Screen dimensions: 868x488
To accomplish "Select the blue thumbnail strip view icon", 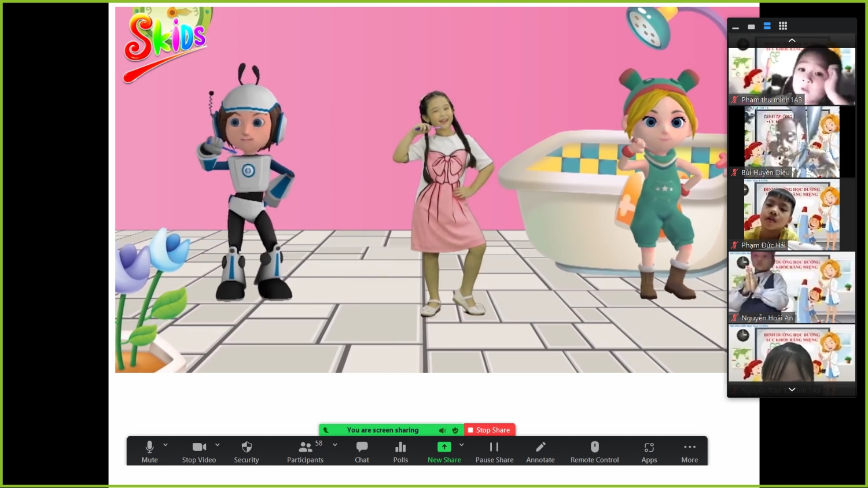I will pos(767,26).
